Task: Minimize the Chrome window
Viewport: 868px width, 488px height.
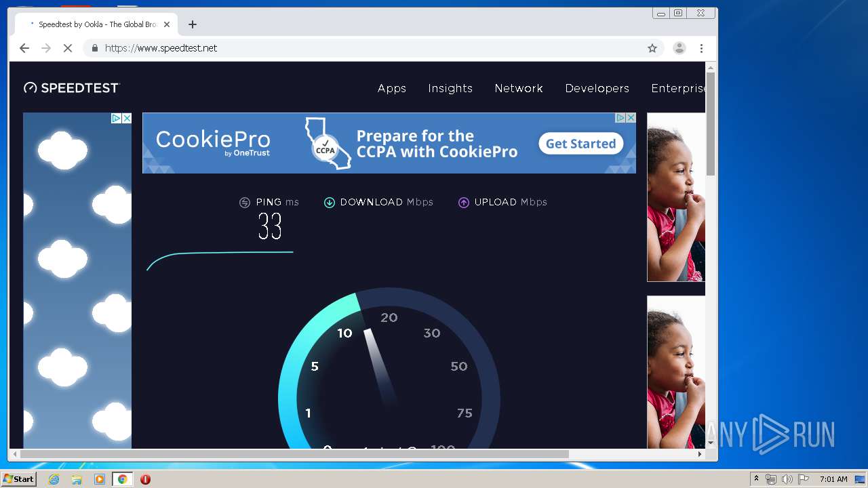Action: pos(661,13)
